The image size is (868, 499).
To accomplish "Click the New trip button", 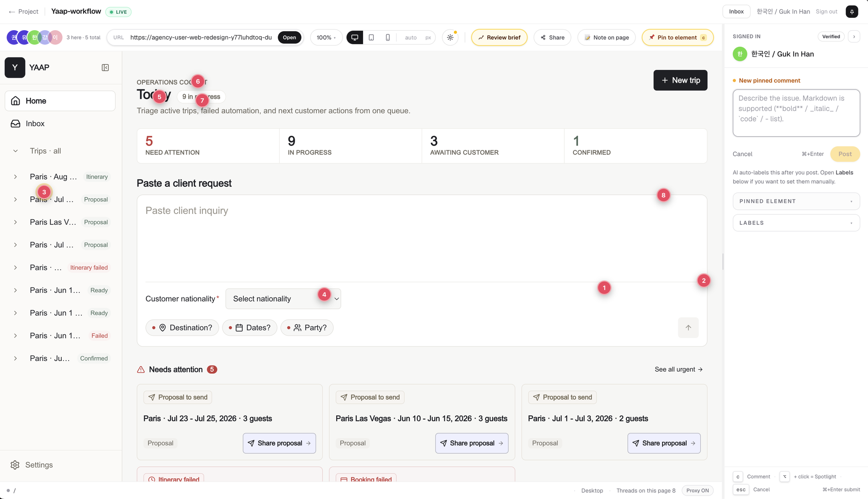I will pos(680,80).
